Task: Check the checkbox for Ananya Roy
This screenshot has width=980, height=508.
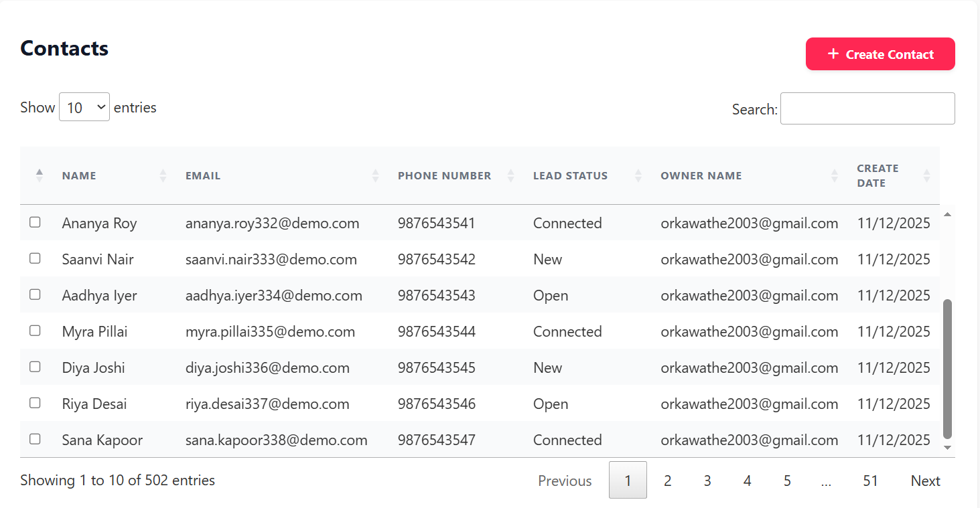Action: 35,222
